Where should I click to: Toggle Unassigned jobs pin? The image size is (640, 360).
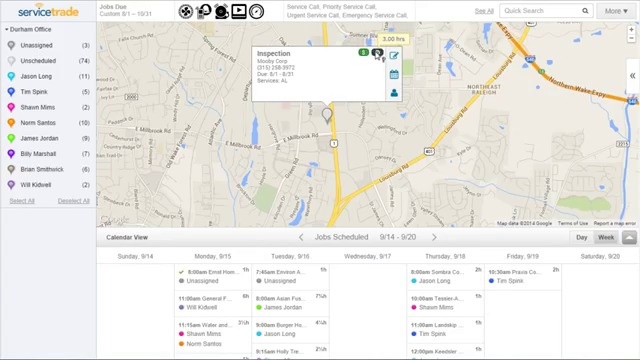tap(11, 45)
